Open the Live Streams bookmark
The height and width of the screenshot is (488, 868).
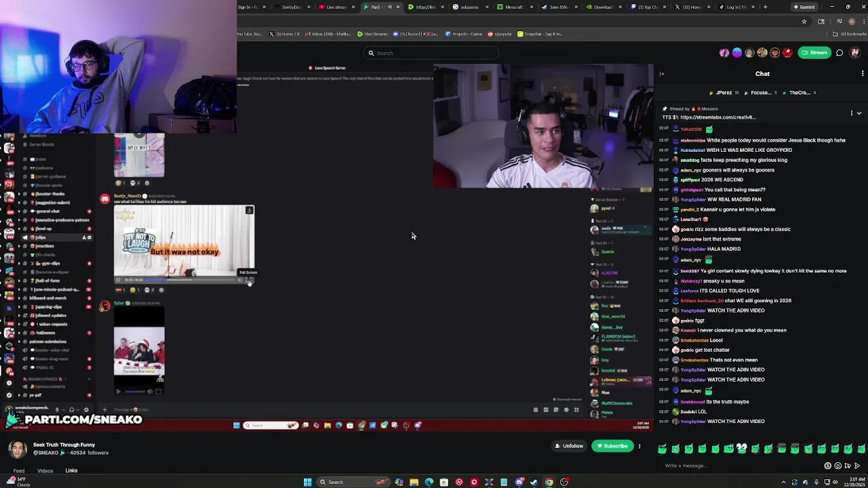(372, 34)
